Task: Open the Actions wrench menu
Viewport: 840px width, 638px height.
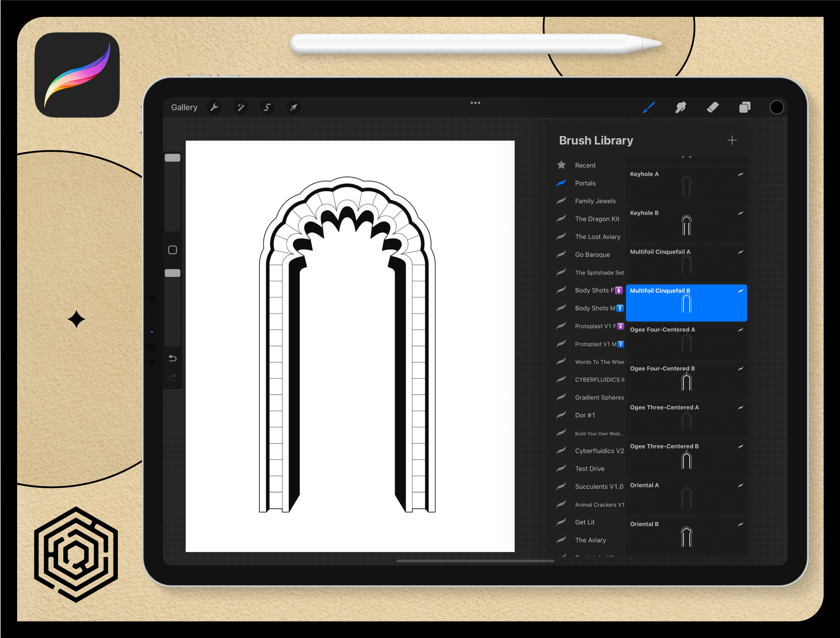Action: coord(214,107)
